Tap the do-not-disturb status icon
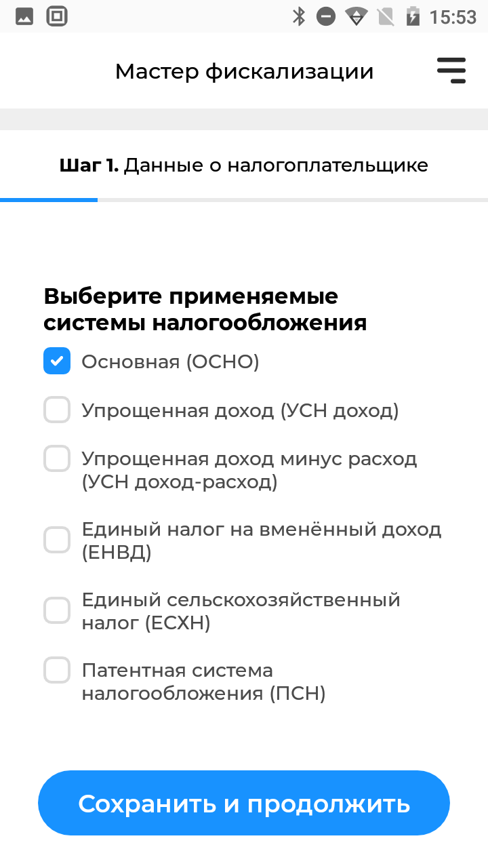Viewport: 488px width, 868px height. (x=327, y=16)
